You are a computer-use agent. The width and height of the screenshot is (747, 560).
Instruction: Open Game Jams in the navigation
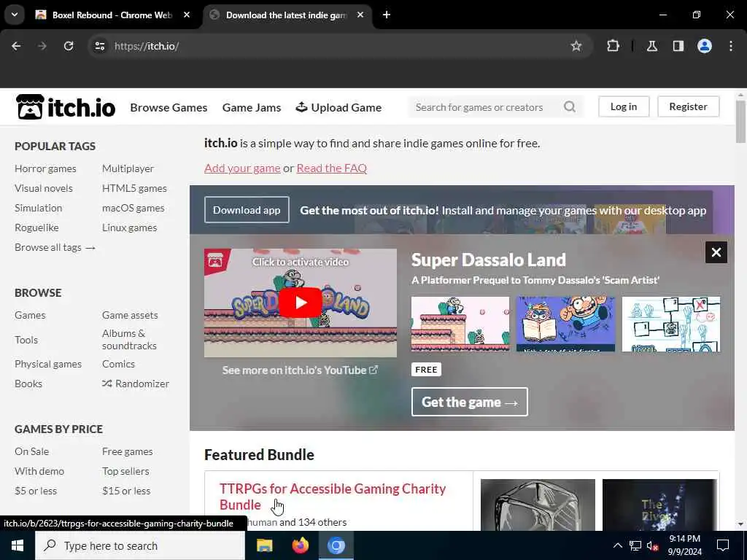252,108
